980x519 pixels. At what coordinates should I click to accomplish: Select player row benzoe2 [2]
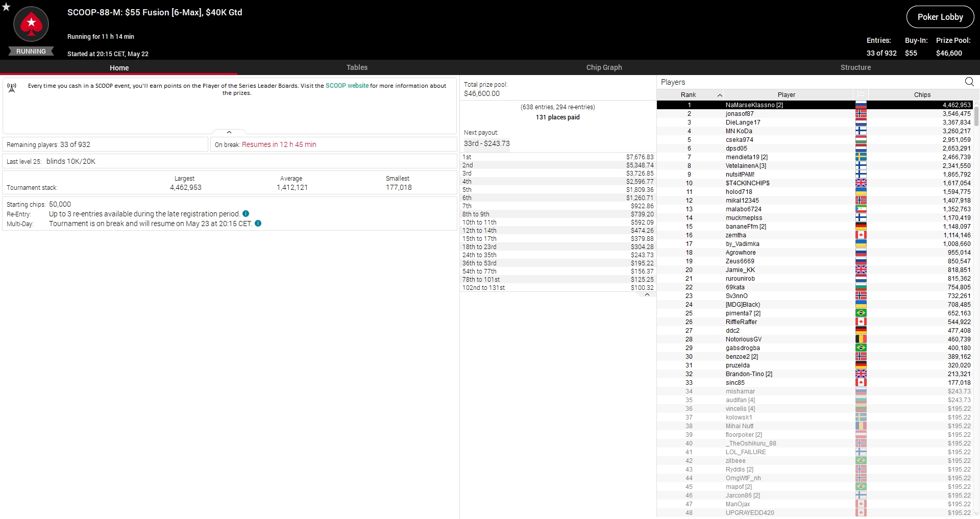tap(815, 357)
